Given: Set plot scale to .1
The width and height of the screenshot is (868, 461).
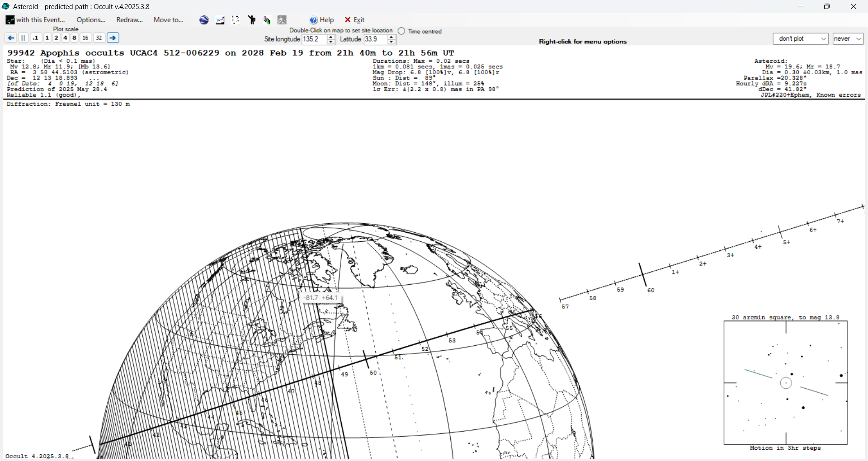Looking at the screenshot, I should coord(36,38).
